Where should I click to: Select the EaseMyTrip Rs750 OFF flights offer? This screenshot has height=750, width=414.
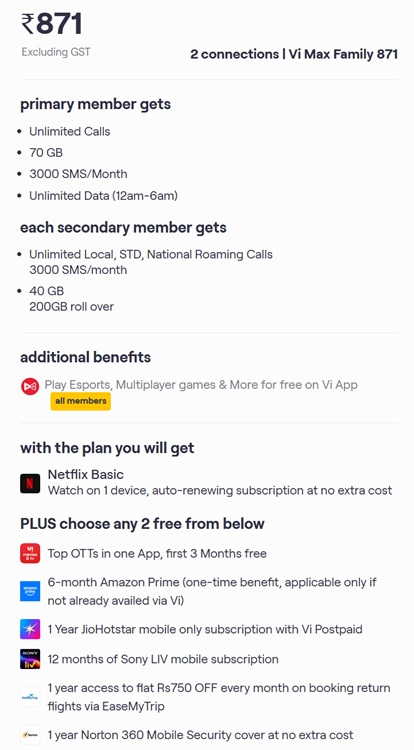point(219,697)
